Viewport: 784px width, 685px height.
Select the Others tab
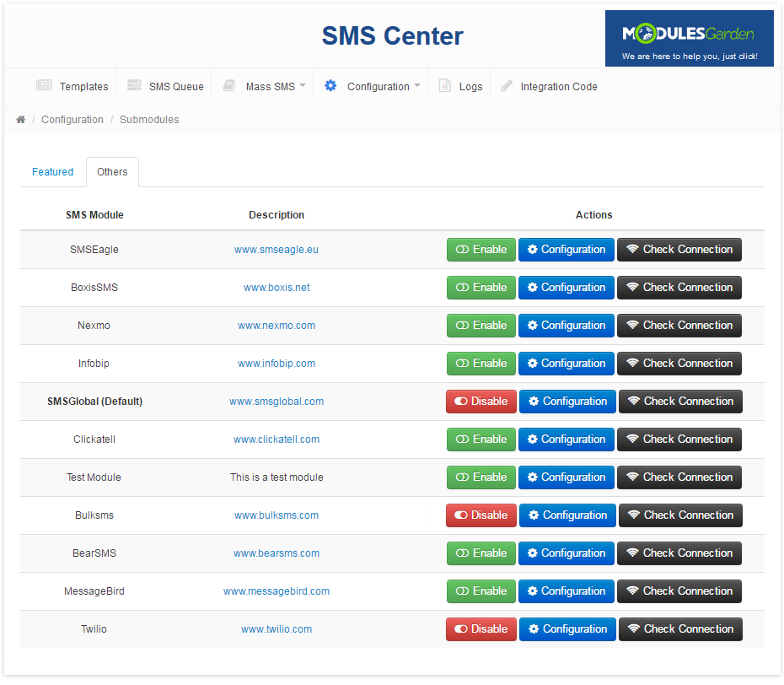[x=112, y=171]
